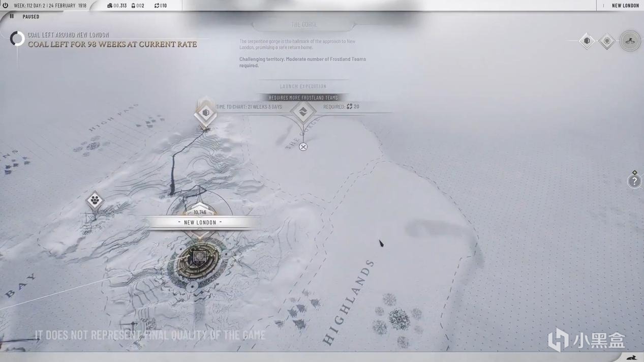Click the COAL LEFT AROUND NEW LONDON heading
The image size is (644, 362).
[x=68, y=35]
